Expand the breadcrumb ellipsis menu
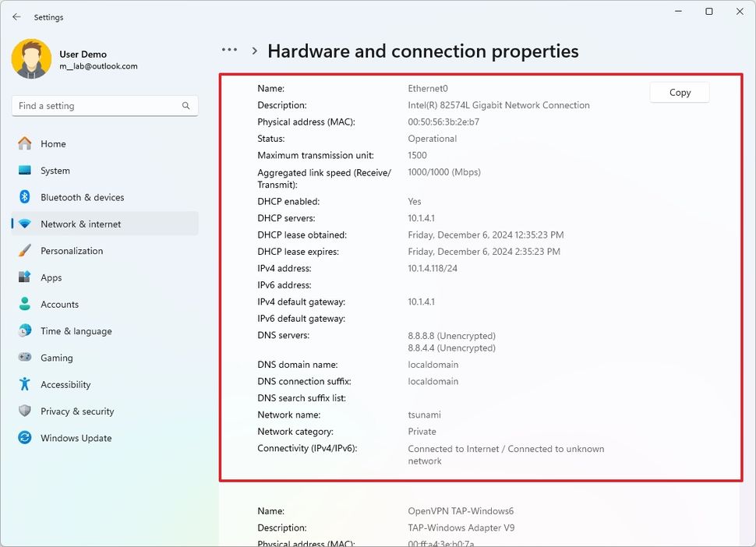The image size is (756, 547). [x=229, y=50]
